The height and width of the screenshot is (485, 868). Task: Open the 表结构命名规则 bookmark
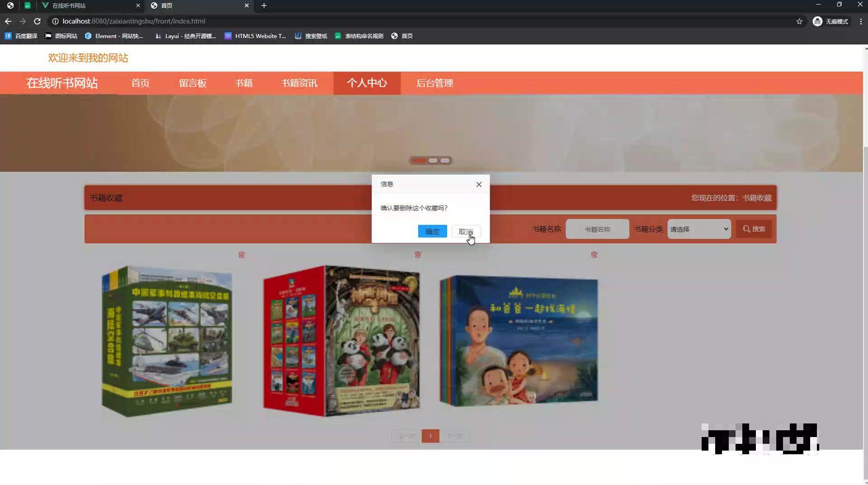[x=359, y=36]
